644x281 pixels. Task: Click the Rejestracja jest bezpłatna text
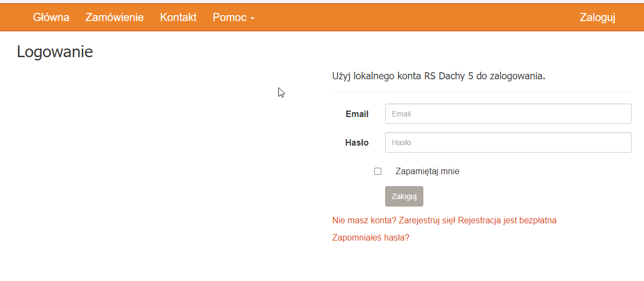[x=507, y=220]
